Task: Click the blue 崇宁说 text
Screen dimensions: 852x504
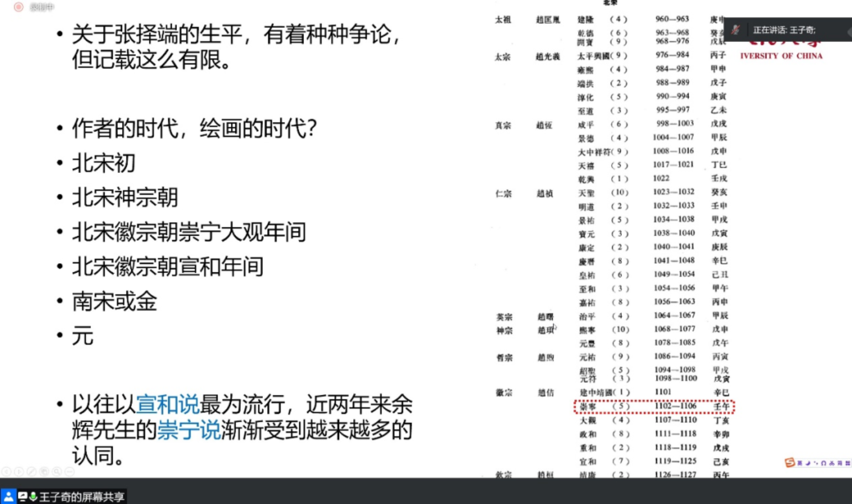Action: point(188,430)
